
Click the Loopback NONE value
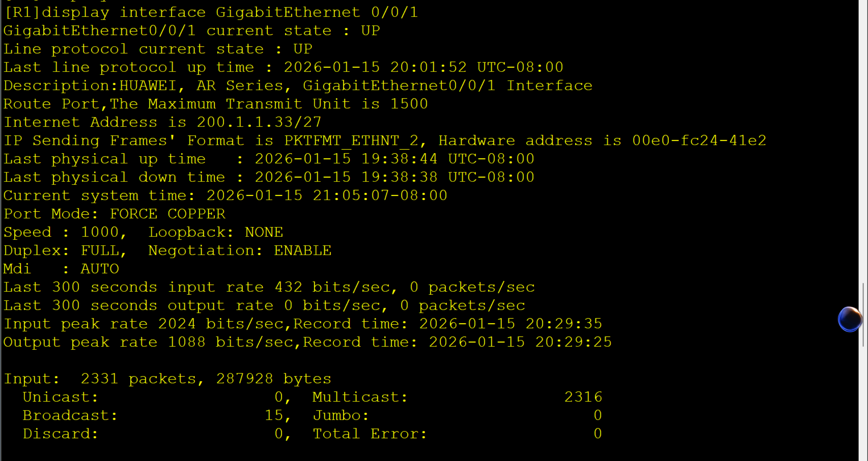264,232
